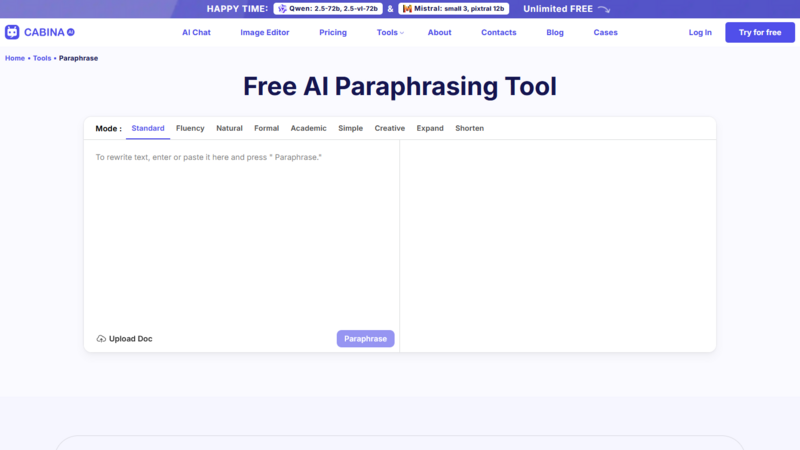Open the Pricing page
Image resolution: width=800 pixels, height=450 pixels.
click(333, 32)
